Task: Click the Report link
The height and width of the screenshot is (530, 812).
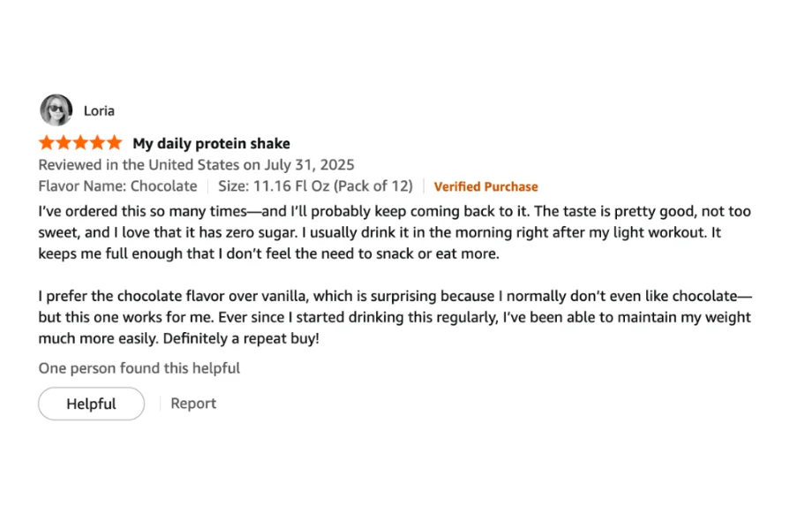Action: point(193,403)
